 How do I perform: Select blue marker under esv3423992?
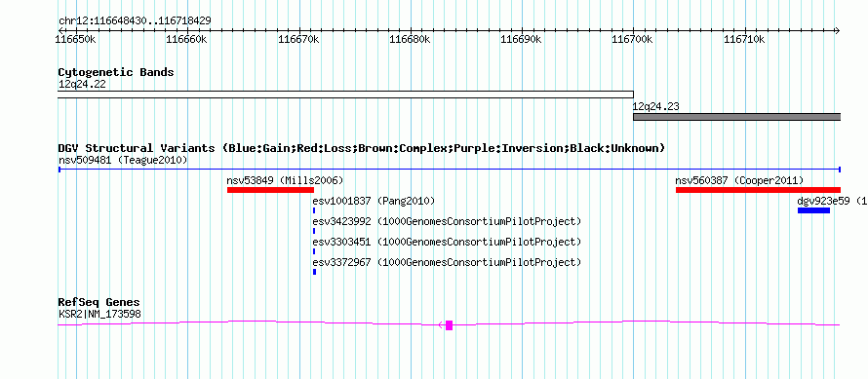314,231
